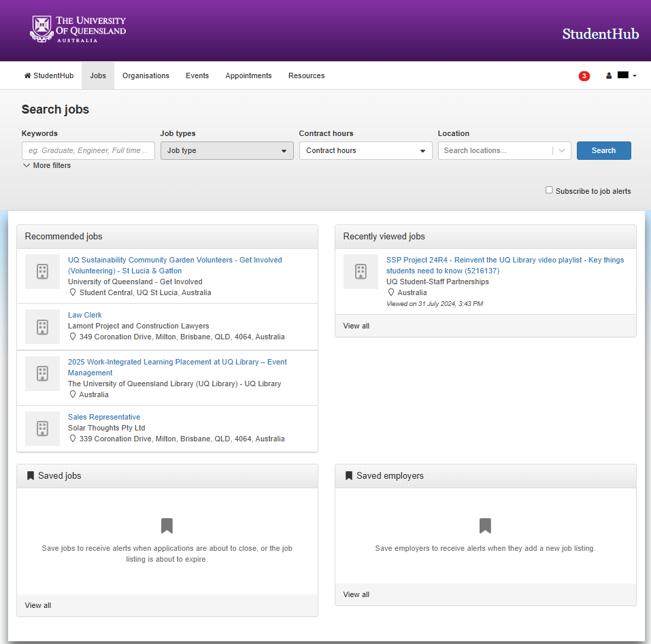Open the Events menu item
Viewport: 651px width, 644px height.
[x=197, y=75]
